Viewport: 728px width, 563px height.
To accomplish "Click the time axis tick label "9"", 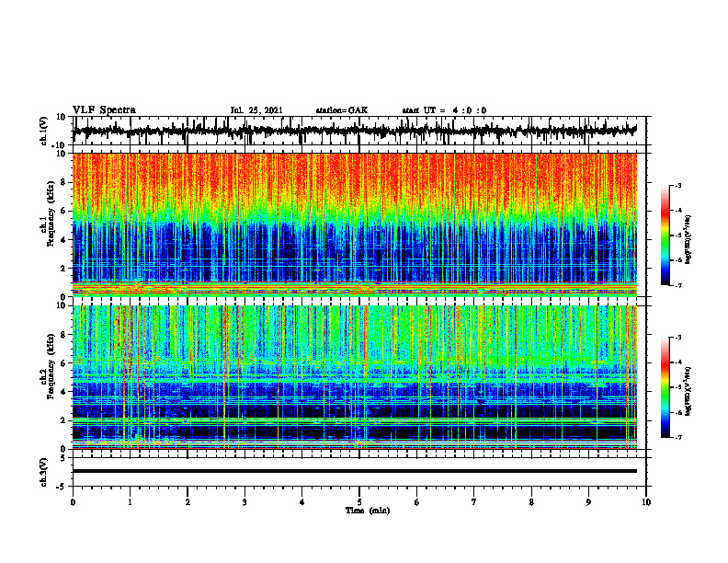I will coord(588,502).
